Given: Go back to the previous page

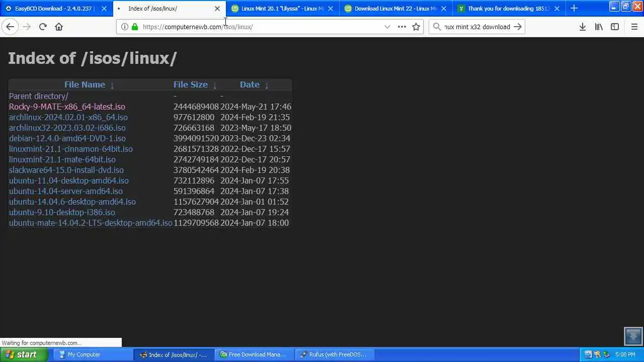Looking at the screenshot, I should coord(10,27).
